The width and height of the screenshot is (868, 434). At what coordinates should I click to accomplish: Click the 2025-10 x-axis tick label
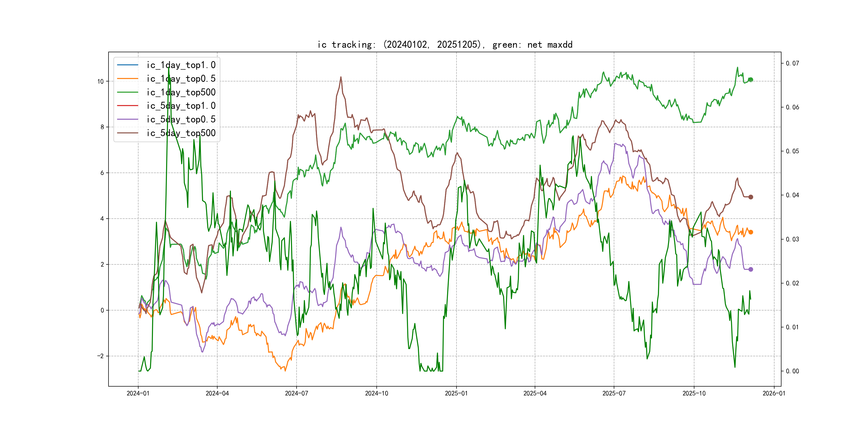(694, 393)
